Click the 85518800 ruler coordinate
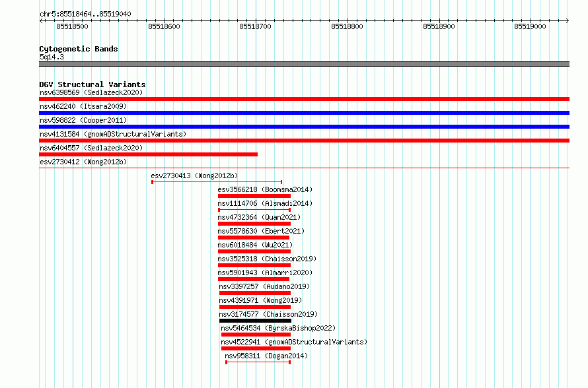This screenshot has width=588, height=388. pos(347,26)
